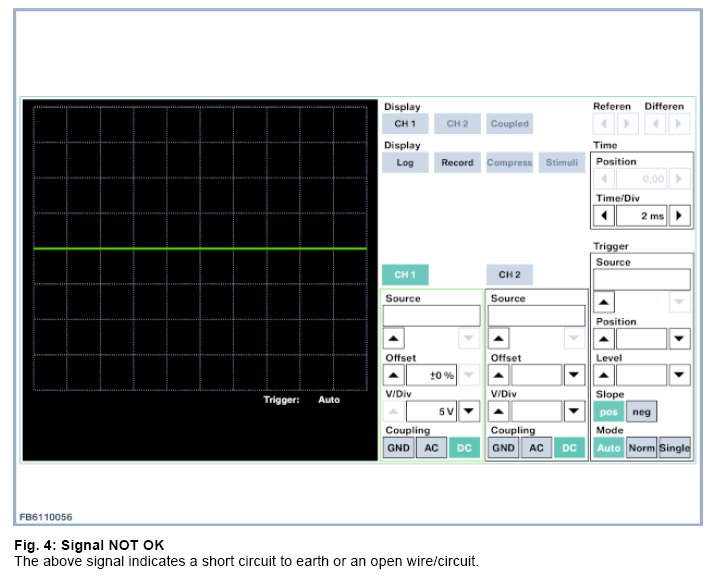Switch to the teal CH 1 settings tab

tap(405, 275)
